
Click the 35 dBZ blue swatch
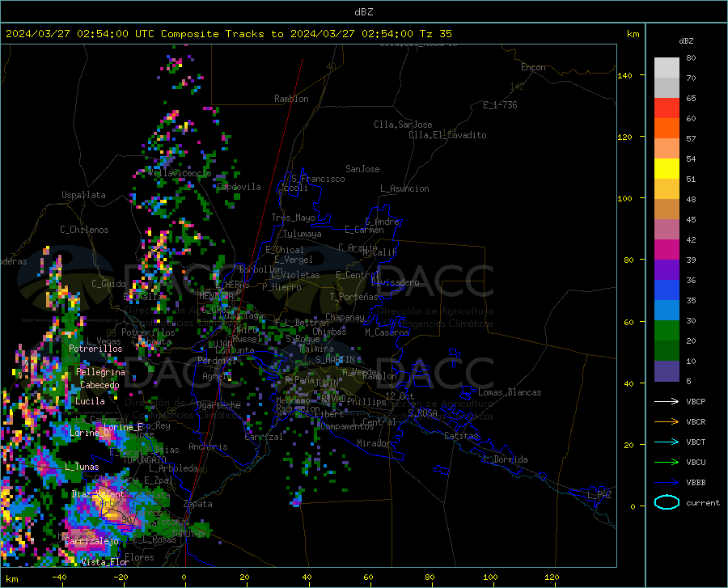667,290
